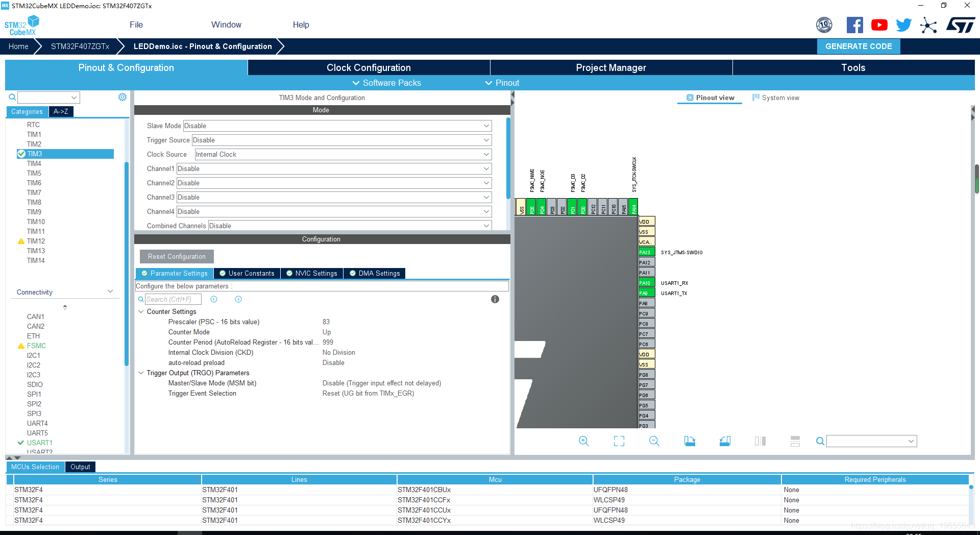Screen dimensions: 980x535
Task: Open the ST Twitter page icon
Action: click(x=904, y=25)
